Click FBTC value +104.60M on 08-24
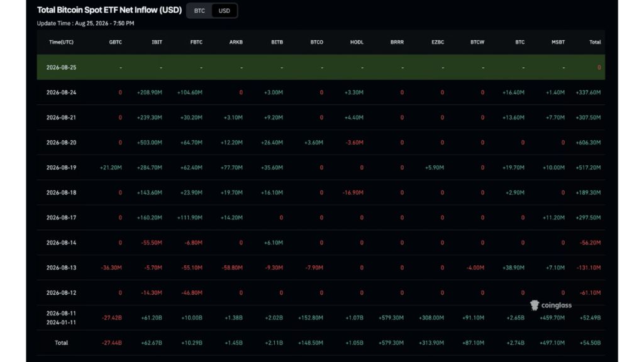 [x=190, y=92]
